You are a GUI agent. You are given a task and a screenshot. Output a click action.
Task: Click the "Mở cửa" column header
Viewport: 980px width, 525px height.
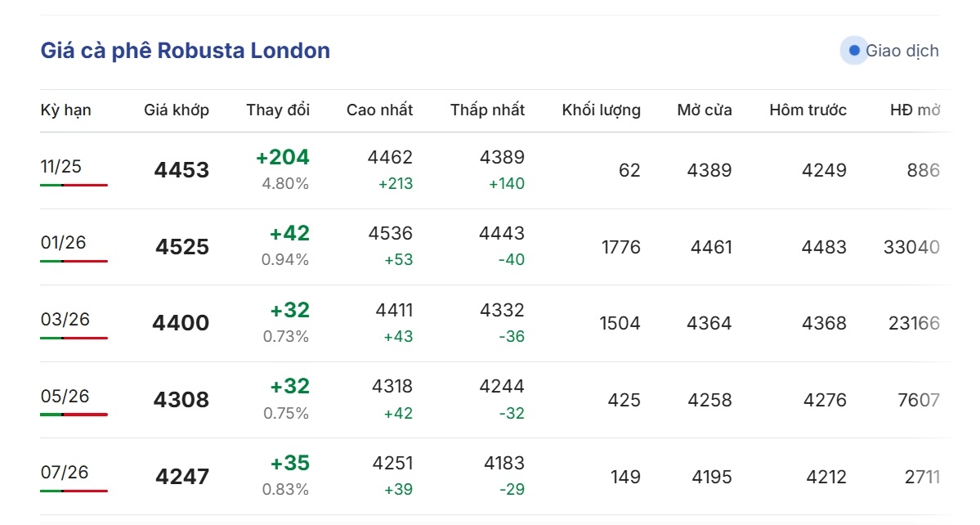704,110
